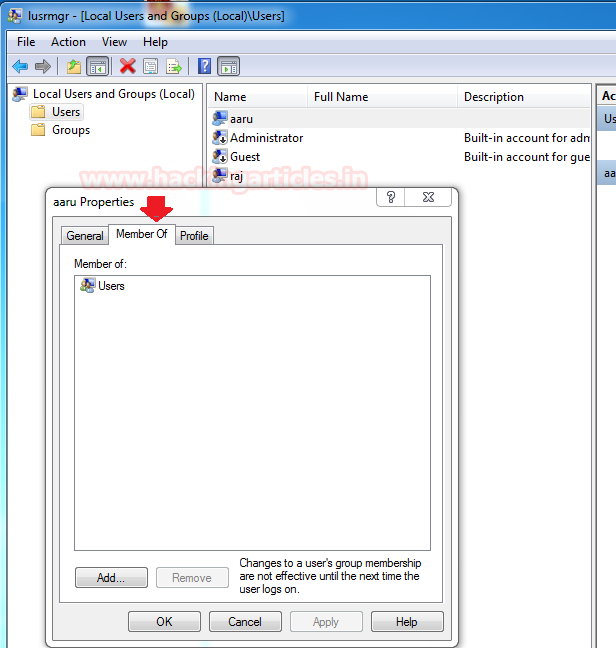616x648 pixels.
Task: Click the Cancel button
Action: point(245,622)
